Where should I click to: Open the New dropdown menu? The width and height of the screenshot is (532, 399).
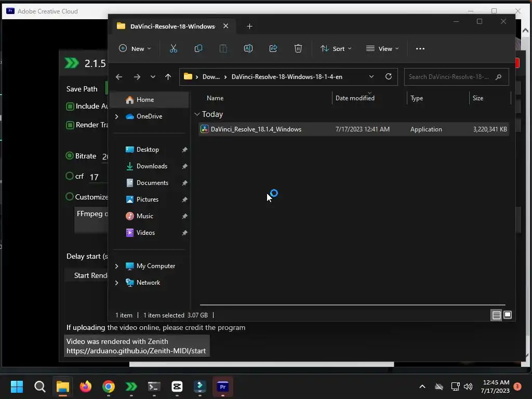tap(135, 48)
